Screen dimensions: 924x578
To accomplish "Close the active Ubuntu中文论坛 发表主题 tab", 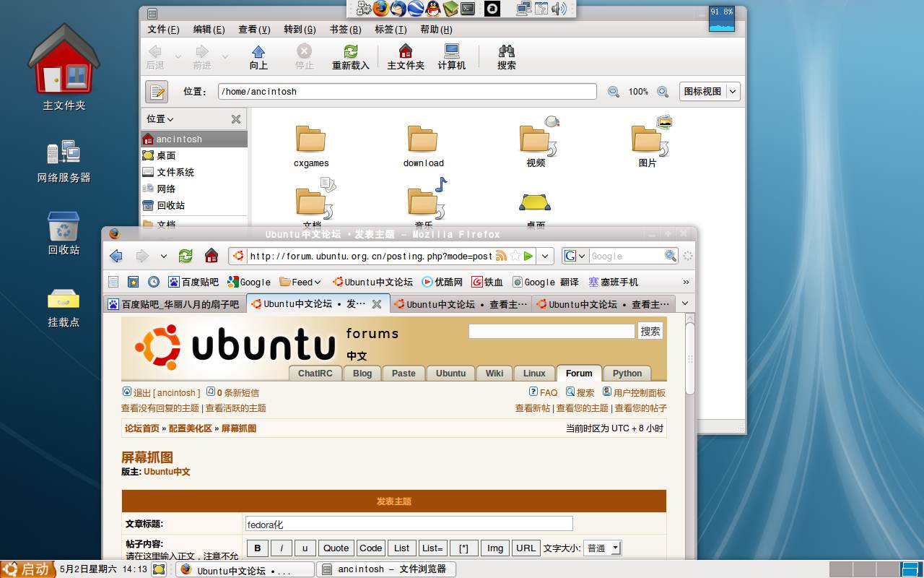I will click(376, 304).
